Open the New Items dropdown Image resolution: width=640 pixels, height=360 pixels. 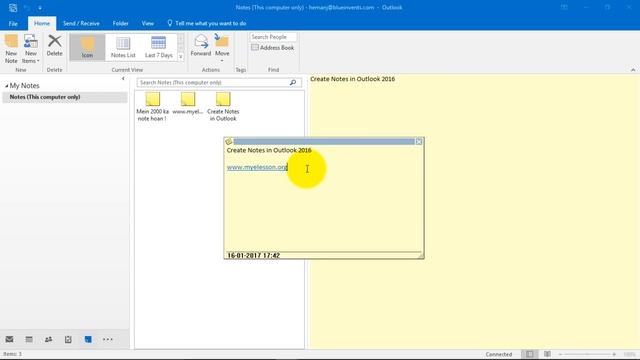(x=31, y=49)
